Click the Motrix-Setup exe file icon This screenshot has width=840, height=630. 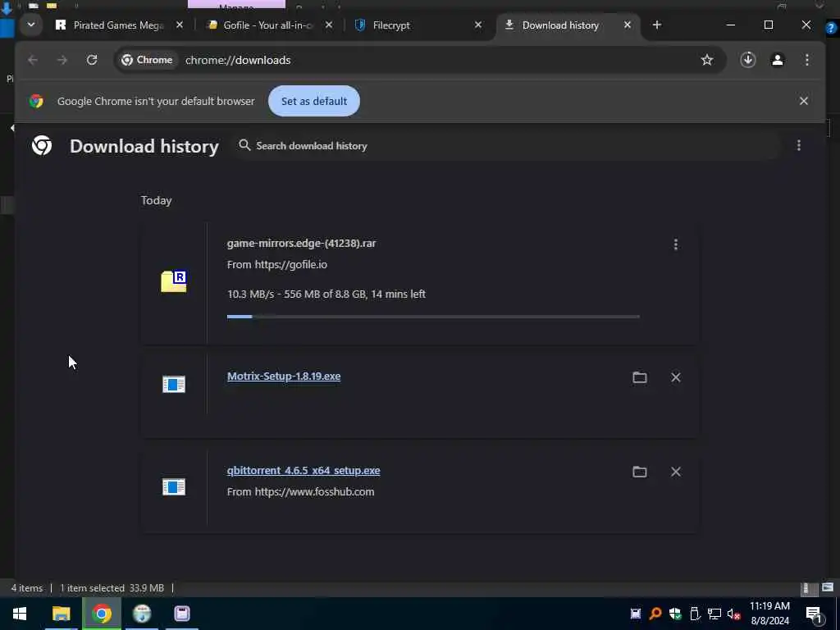[x=174, y=384]
